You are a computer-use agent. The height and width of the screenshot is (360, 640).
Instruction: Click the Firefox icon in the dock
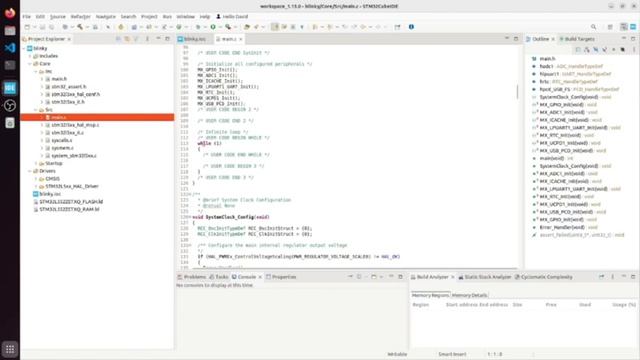10,13
